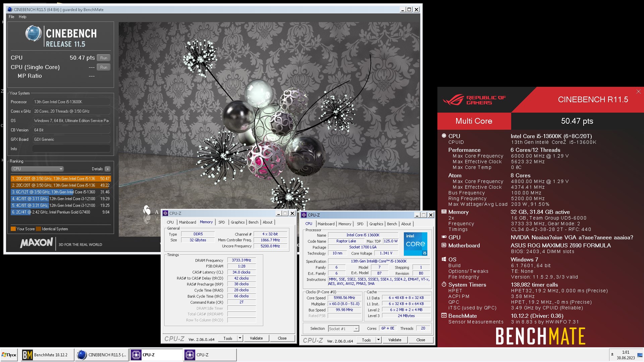Click the Cinebench globe logo
This screenshot has width=644, height=362.
34,34
